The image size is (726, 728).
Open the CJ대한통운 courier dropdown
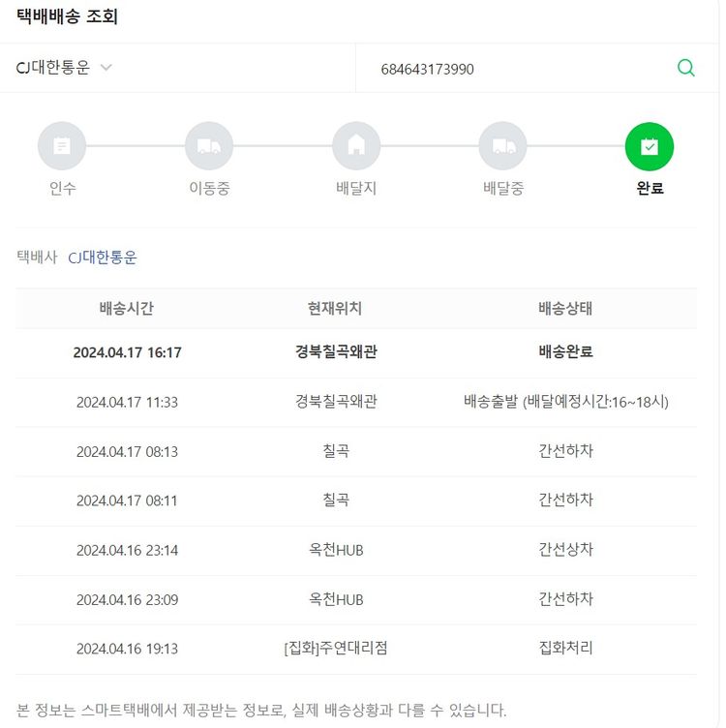pos(54,68)
